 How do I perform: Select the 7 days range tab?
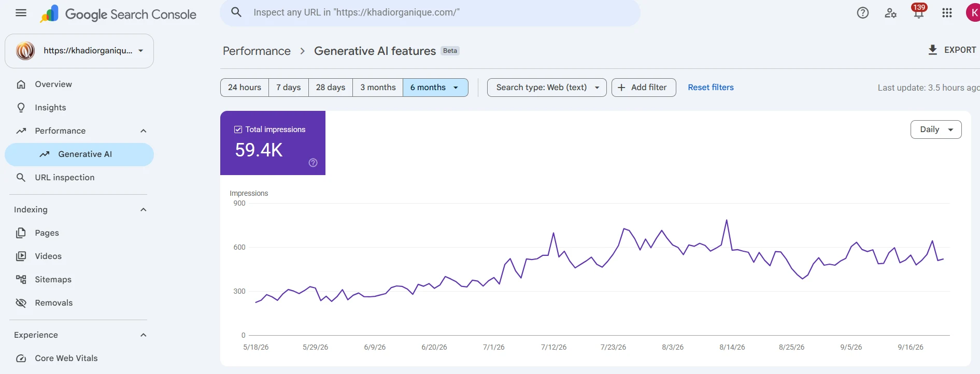[x=289, y=88]
